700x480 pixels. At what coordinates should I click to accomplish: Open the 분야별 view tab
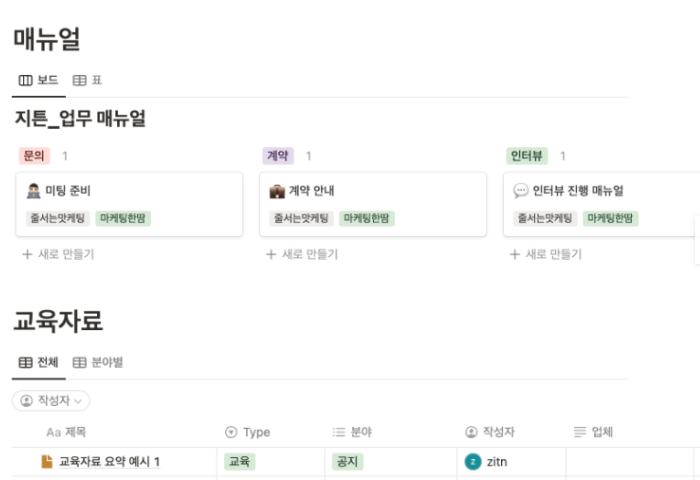(98, 362)
